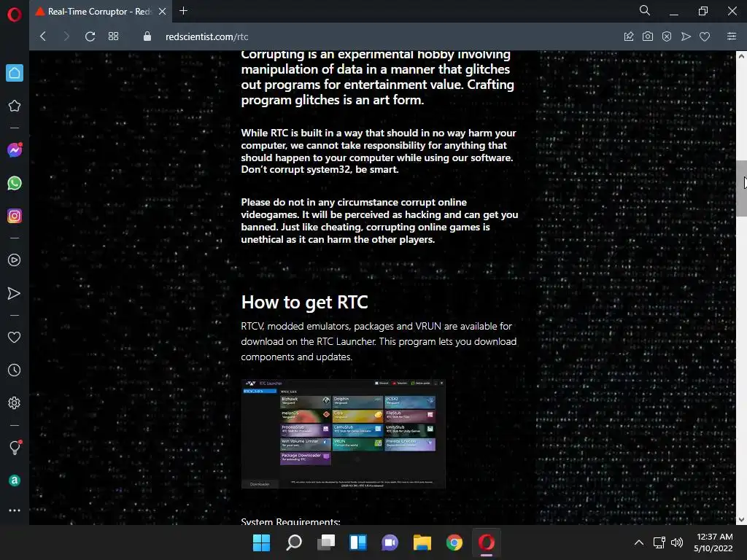Click the scrollbar down arrow

[x=741, y=519]
